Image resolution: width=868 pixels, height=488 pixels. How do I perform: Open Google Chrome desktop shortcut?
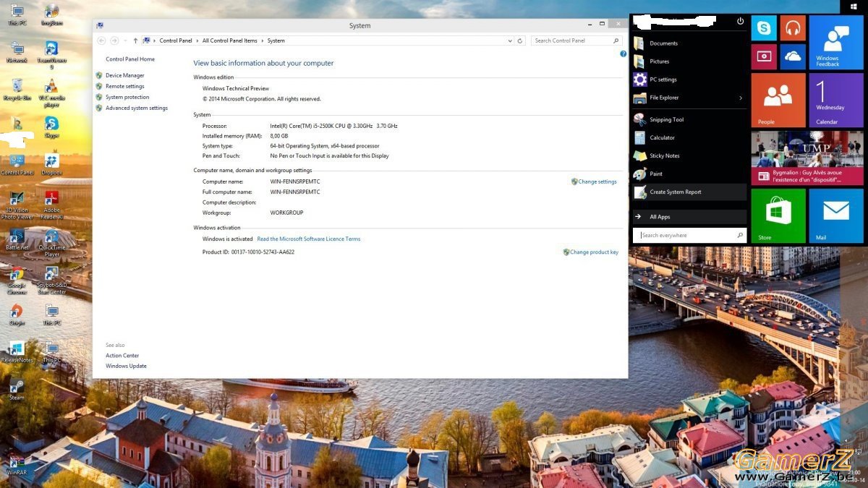point(17,280)
